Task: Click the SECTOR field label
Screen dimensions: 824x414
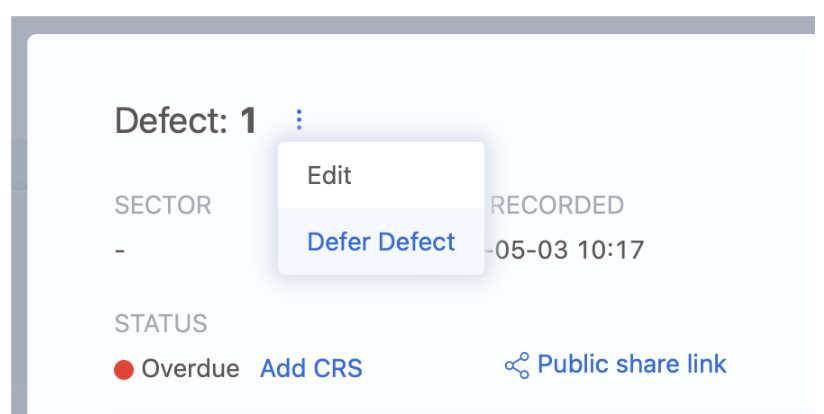Action: 163,206
